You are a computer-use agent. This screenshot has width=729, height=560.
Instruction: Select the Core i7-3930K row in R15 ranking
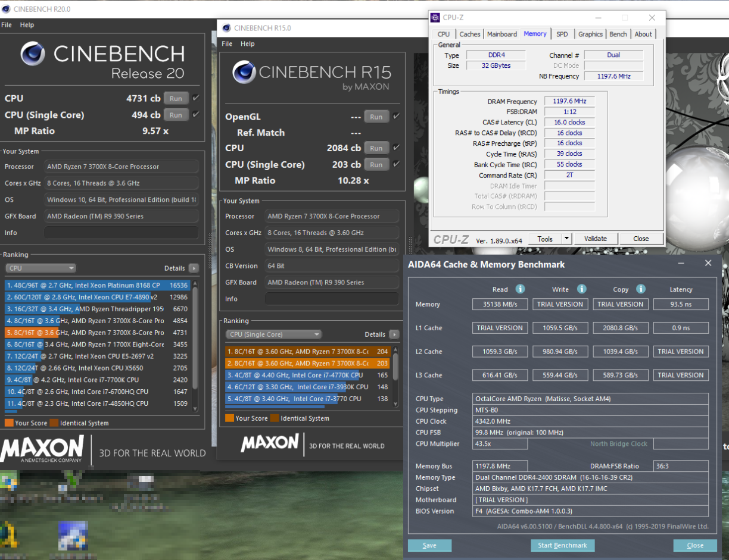[308, 387]
